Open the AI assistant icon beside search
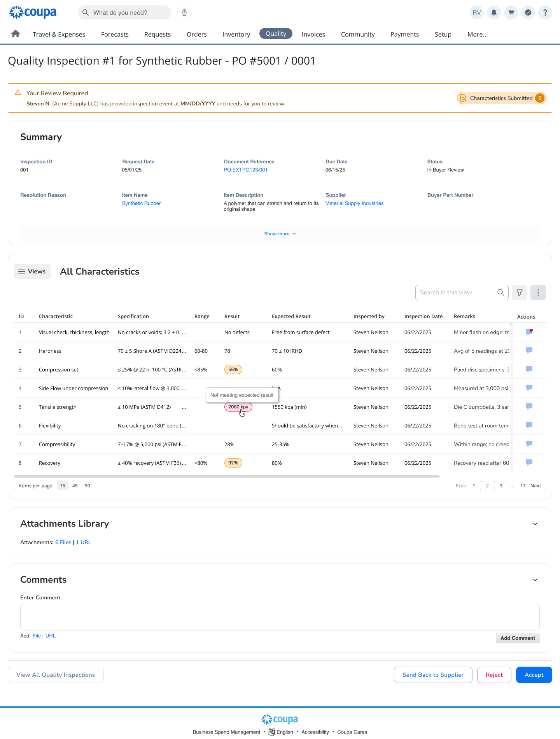The image size is (560, 739). (184, 12)
